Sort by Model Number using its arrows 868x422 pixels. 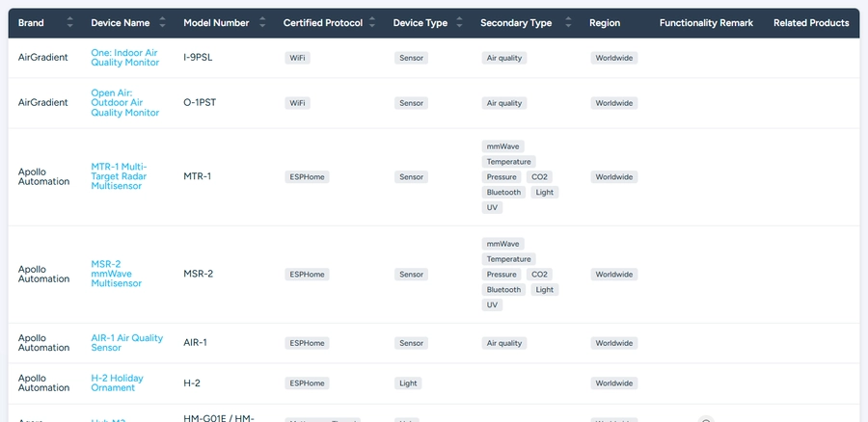262,23
